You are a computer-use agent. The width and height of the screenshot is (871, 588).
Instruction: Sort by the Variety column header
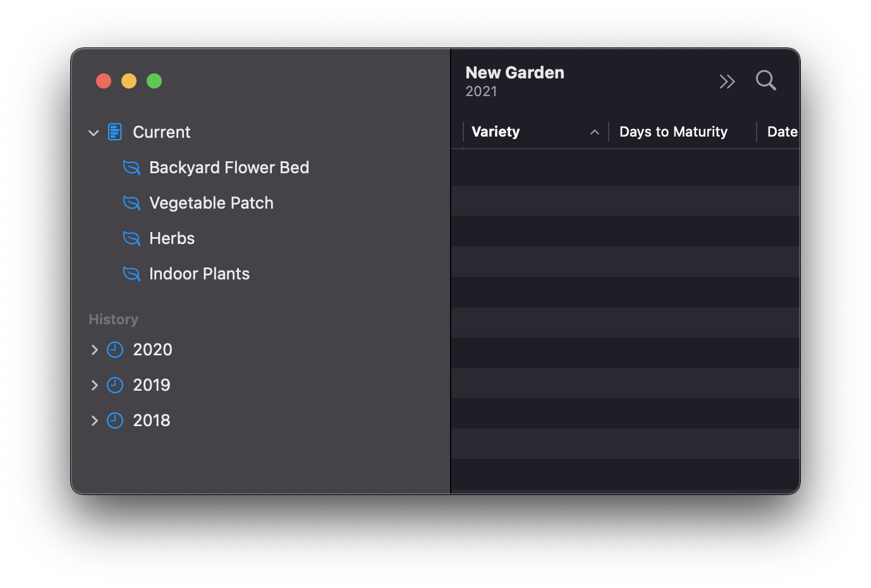click(x=496, y=132)
